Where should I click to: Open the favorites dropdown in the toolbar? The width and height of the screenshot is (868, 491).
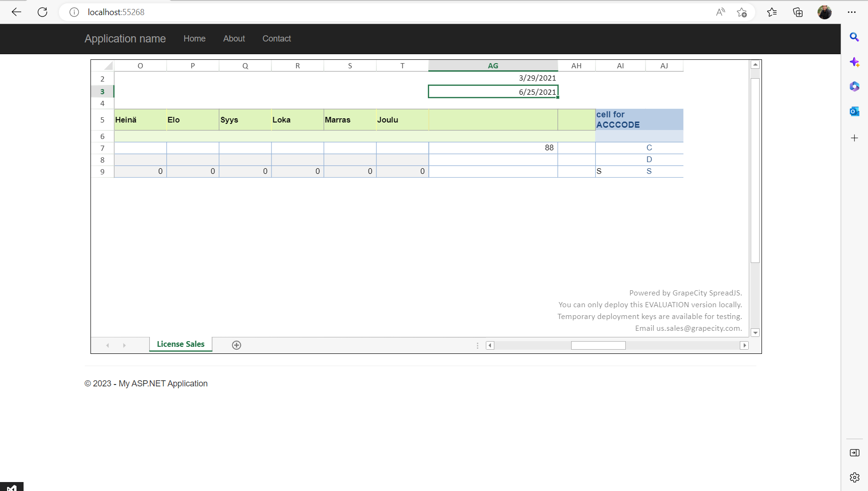[x=772, y=12]
